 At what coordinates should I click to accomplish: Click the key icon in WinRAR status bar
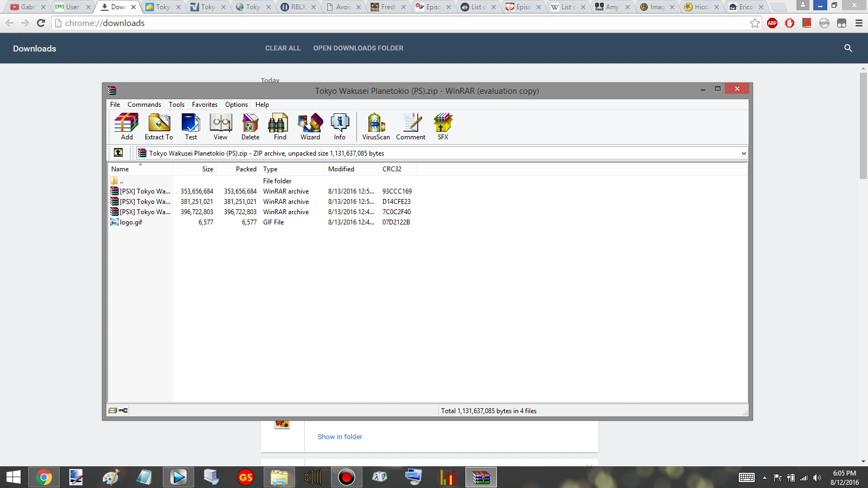coord(123,410)
